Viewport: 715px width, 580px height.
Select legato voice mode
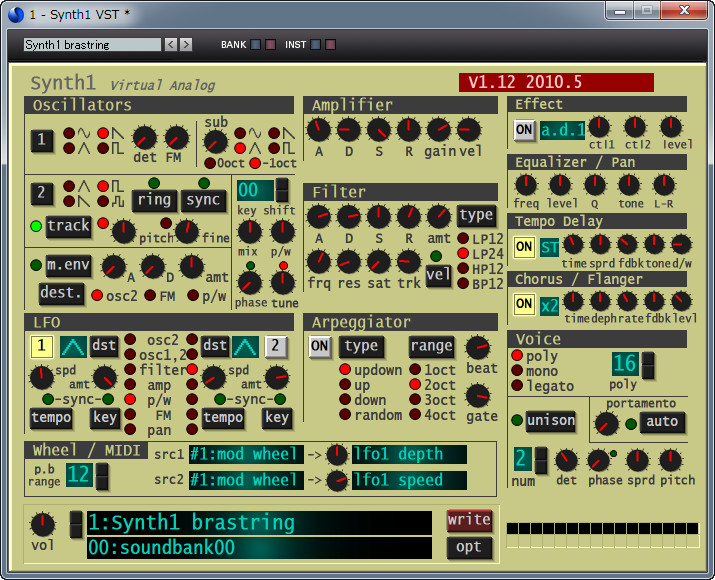(x=517, y=385)
